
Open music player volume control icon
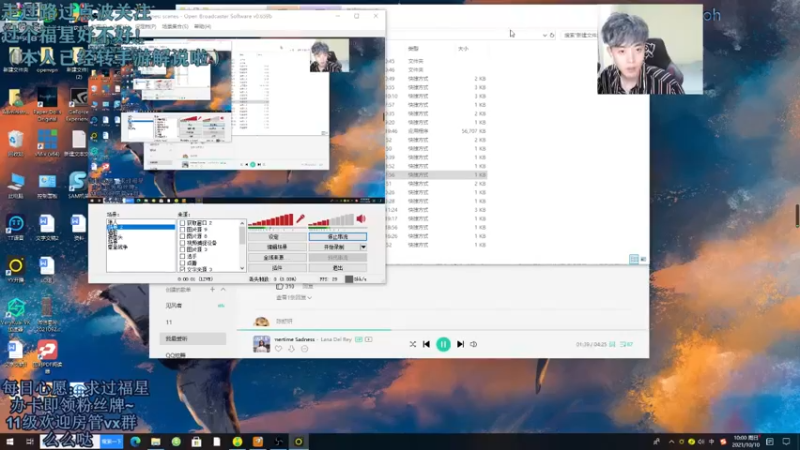coord(473,344)
